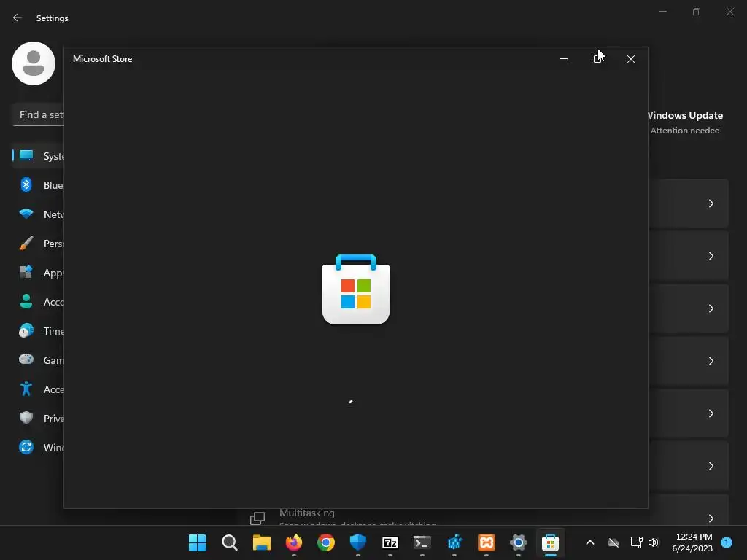This screenshot has height=560, width=747.
Task: Switch to the Terminal taskbar icon
Action: (422, 542)
